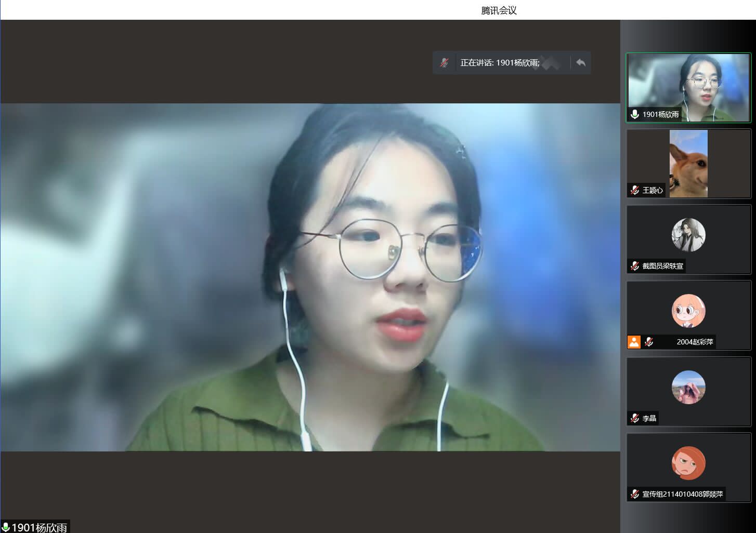The width and height of the screenshot is (756, 533).
Task: Click orange host icon on 2004赵彩萍 tile
Action: (x=634, y=342)
